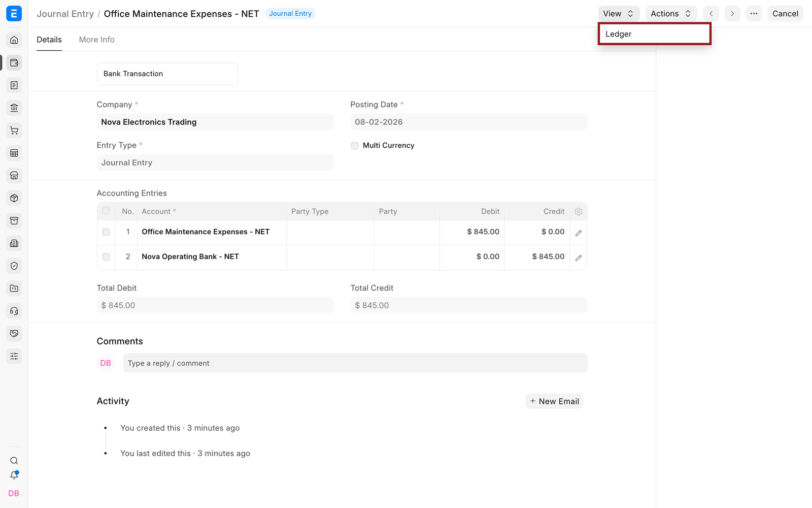Toggle the Multi Currency checkbox
The height and width of the screenshot is (508, 812).
(355, 146)
